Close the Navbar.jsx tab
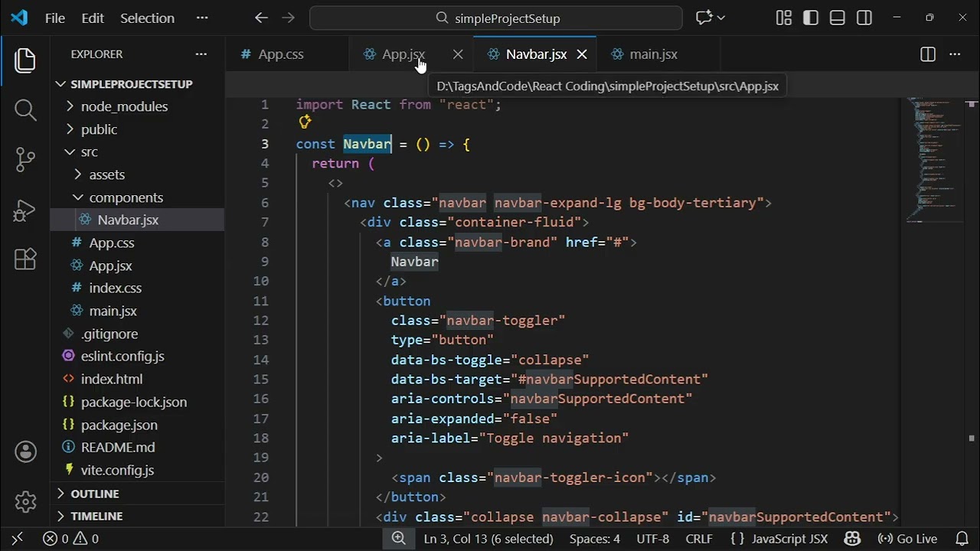This screenshot has height=551, width=980. [x=582, y=54]
